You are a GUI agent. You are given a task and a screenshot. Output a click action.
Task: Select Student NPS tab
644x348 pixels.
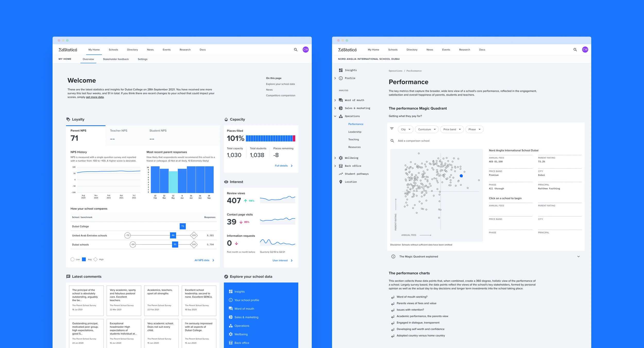(x=165, y=135)
